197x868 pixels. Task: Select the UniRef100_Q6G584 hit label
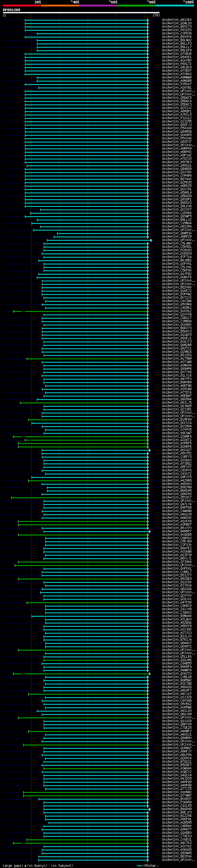(177, 399)
